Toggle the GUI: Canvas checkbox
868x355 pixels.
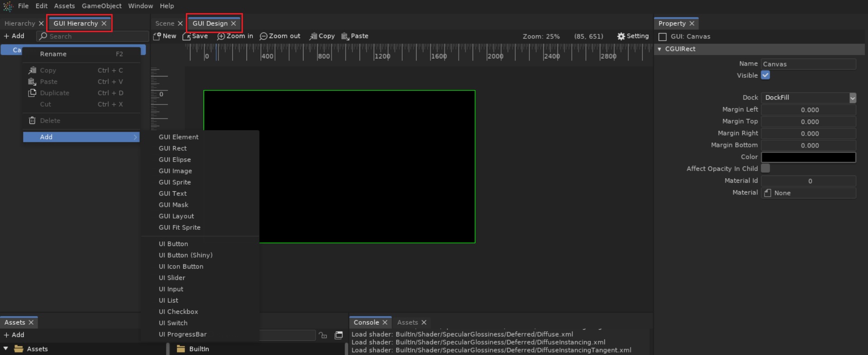[663, 37]
